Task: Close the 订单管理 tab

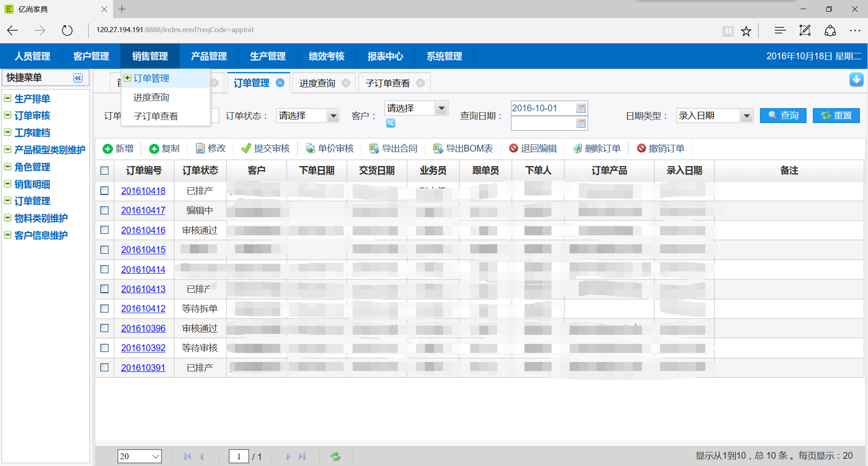Action: 280,83
